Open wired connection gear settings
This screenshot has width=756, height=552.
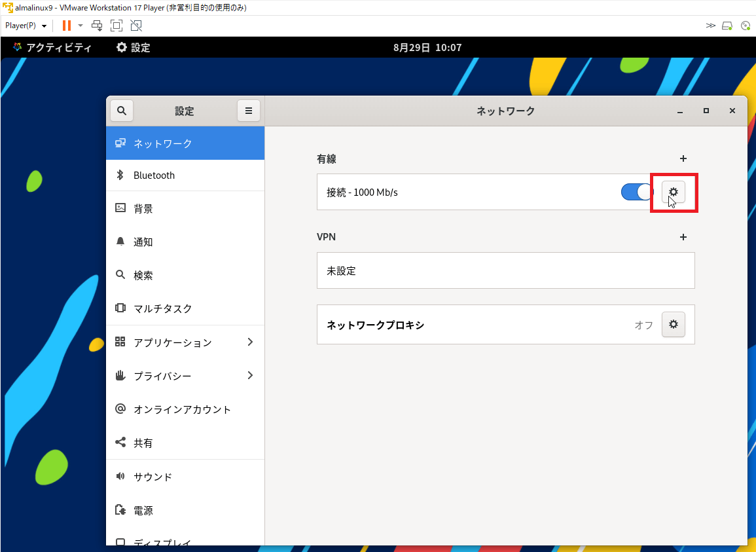click(x=673, y=192)
